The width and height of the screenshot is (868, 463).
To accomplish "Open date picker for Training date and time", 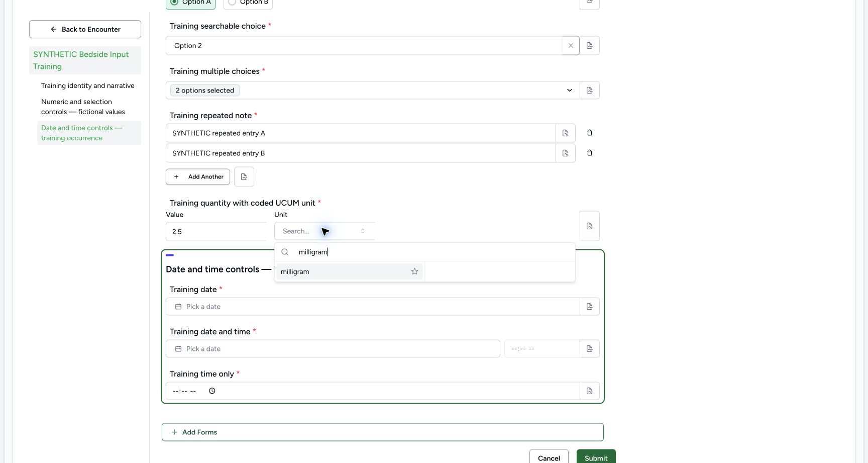I will tap(333, 349).
